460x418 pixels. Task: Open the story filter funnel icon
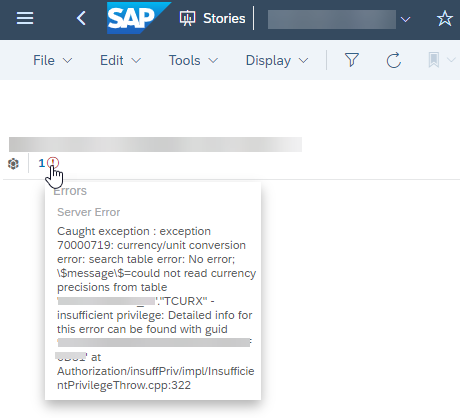coord(352,60)
